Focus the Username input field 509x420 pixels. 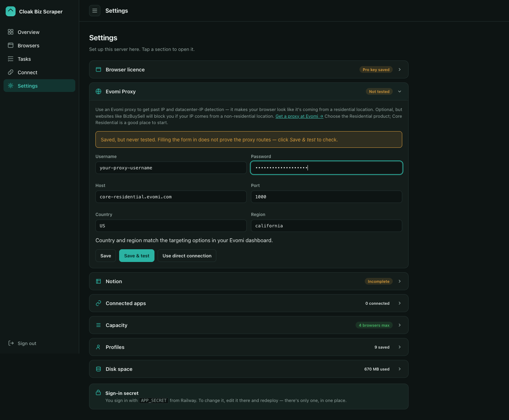point(171,168)
